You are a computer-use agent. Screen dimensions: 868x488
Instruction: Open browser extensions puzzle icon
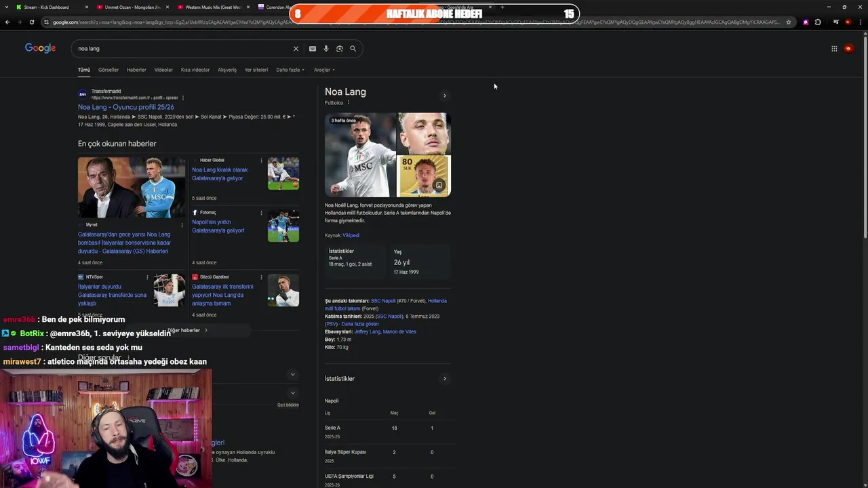pos(818,22)
